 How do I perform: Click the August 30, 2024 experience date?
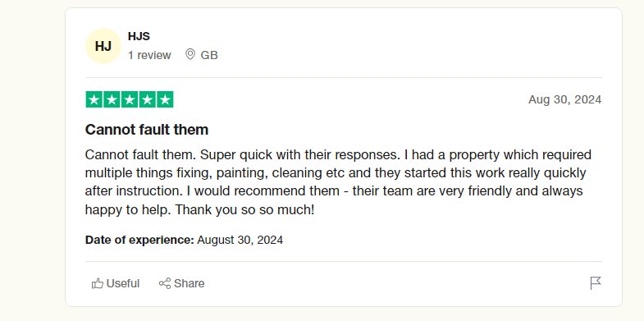tap(240, 240)
